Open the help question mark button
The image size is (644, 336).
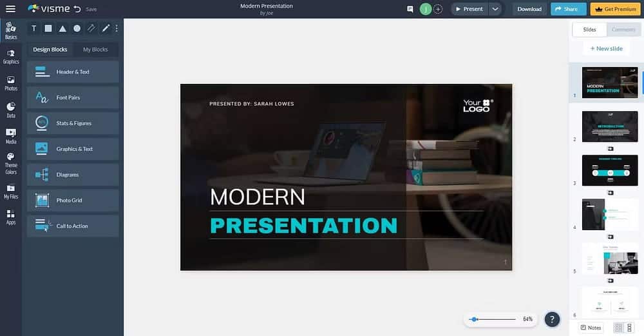[x=552, y=319]
